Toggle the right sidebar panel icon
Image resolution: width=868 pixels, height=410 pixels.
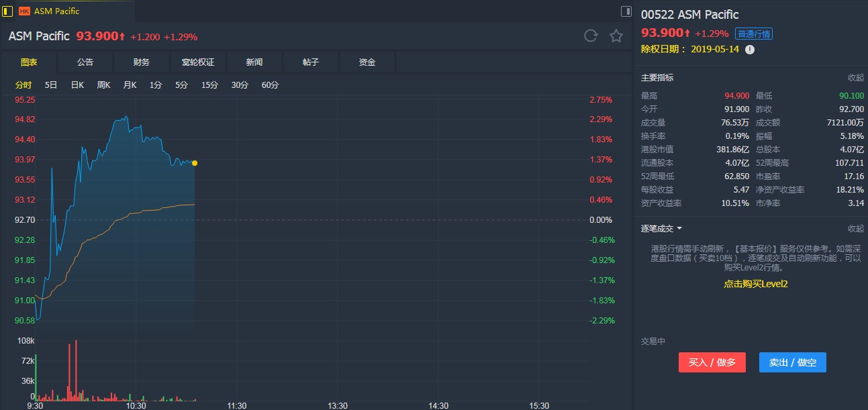626,11
